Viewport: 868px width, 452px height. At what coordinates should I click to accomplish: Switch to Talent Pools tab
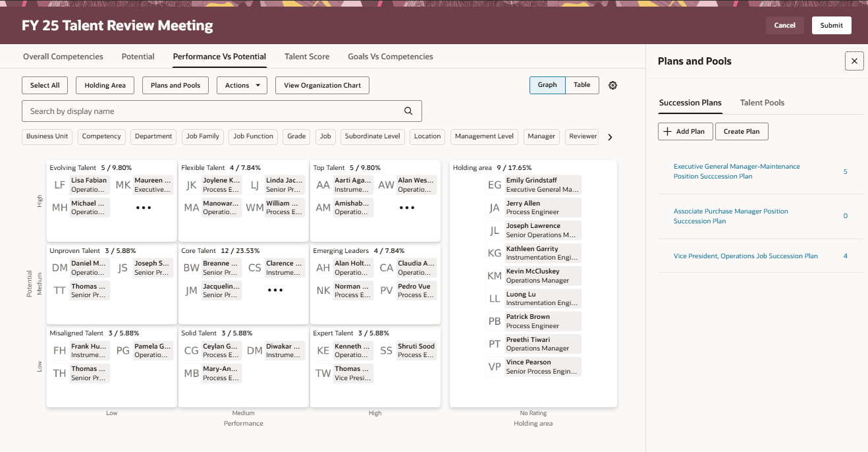(x=762, y=103)
